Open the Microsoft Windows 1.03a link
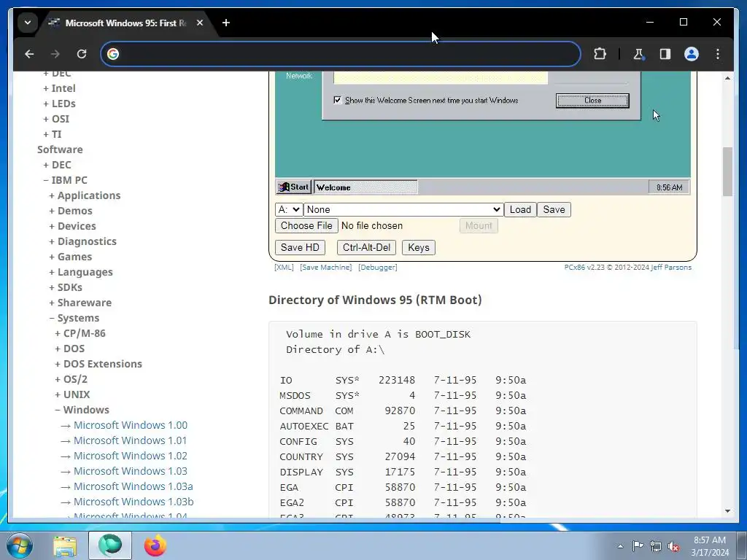The image size is (747, 560). click(133, 486)
